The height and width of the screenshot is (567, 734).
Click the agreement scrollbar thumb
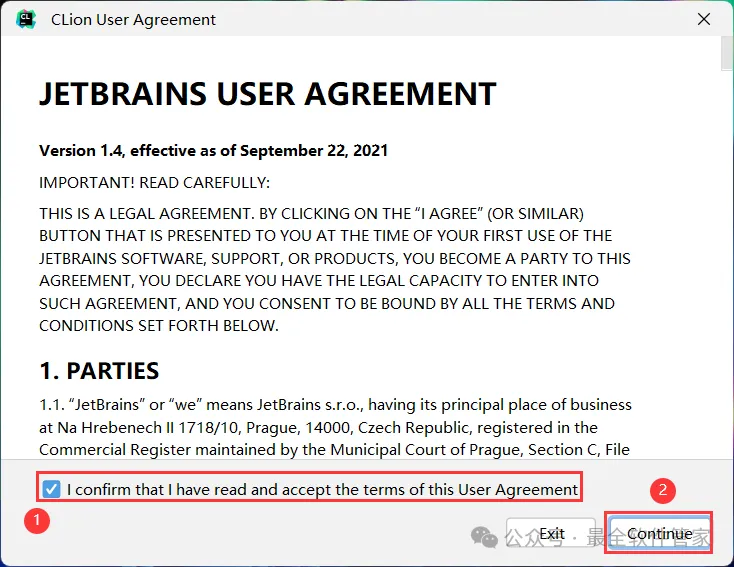[727, 53]
